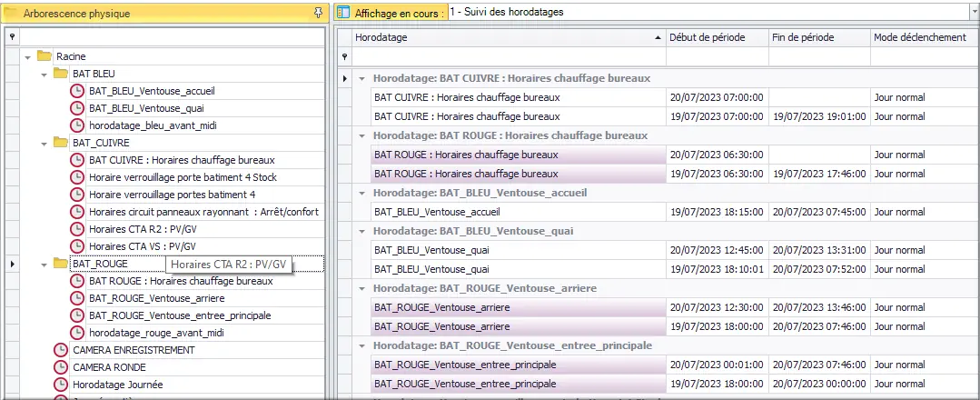Click clock icon of Horaire verrouillage porte batiment 4 Stock
The image size is (980, 400).
[x=77, y=178]
